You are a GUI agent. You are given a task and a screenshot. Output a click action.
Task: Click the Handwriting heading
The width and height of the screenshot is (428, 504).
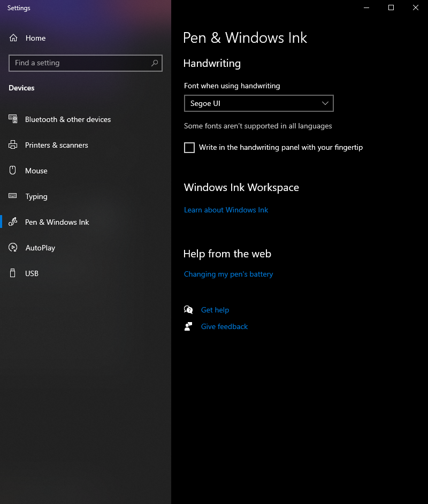(x=212, y=63)
